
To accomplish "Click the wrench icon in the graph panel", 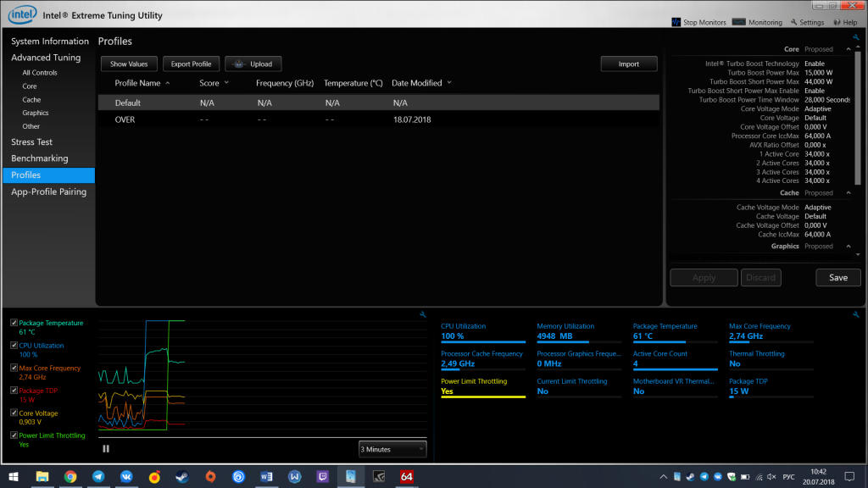I will pyautogui.click(x=422, y=315).
